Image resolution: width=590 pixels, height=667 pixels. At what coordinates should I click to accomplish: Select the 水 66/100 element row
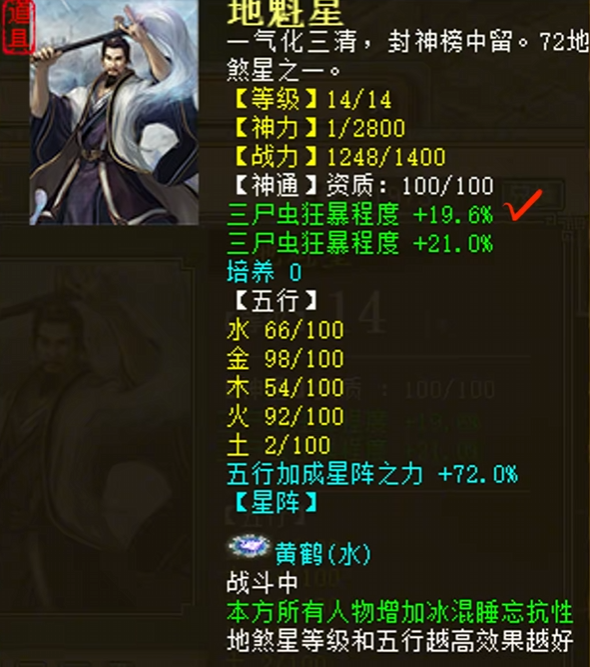(285, 330)
